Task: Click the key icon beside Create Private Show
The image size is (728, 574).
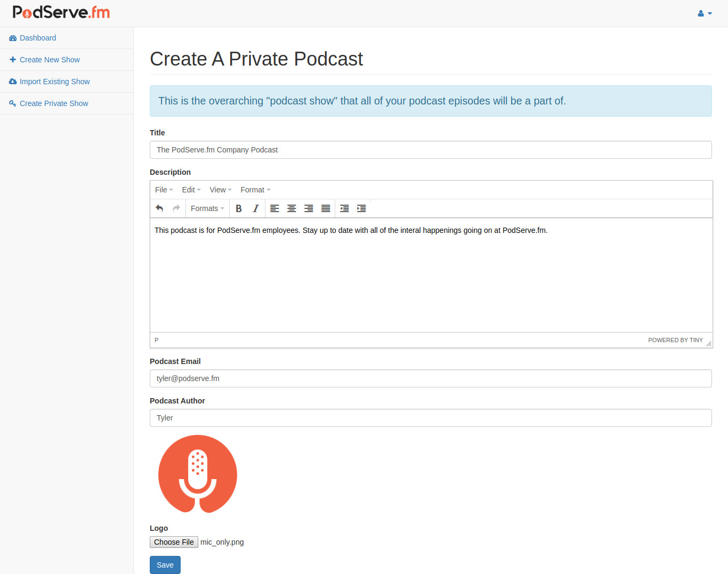Action: pyautogui.click(x=13, y=103)
